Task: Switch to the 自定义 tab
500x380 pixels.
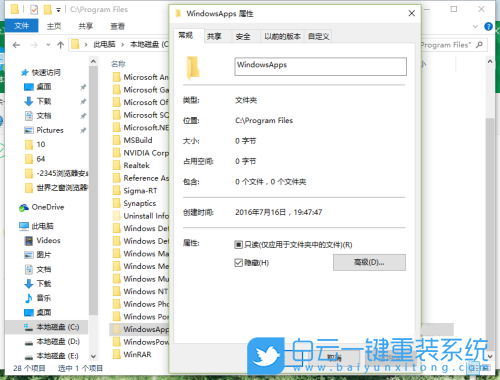Action: pyautogui.click(x=318, y=36)
